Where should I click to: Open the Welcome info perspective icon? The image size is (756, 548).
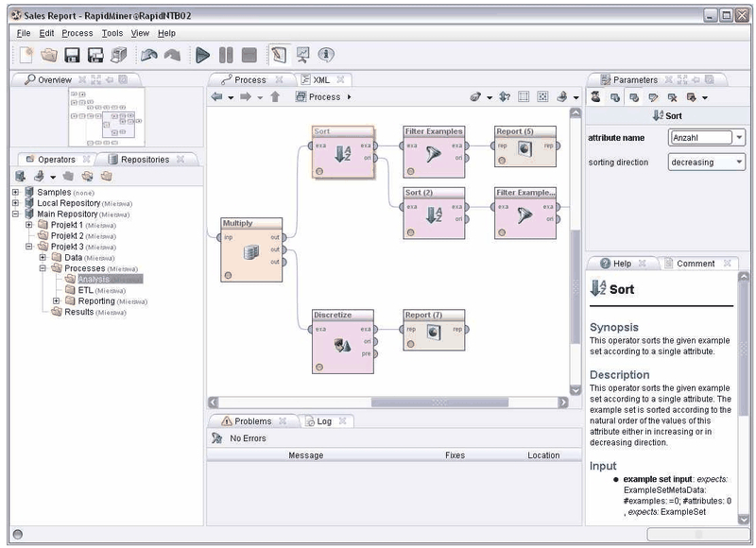coord(326,55)
